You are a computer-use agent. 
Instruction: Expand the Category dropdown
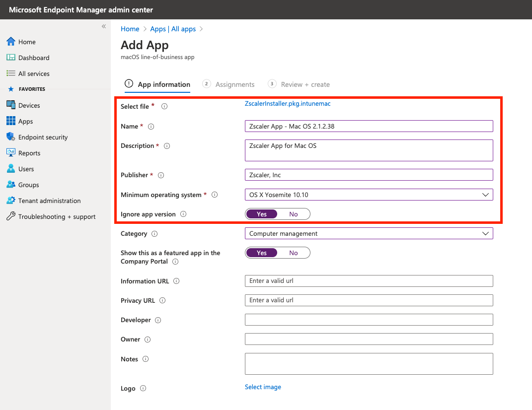pos(369,233)
